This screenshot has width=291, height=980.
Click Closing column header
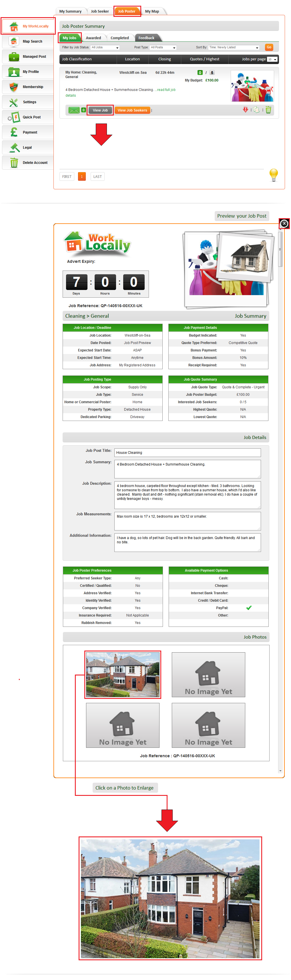click(x=165, y=59)
